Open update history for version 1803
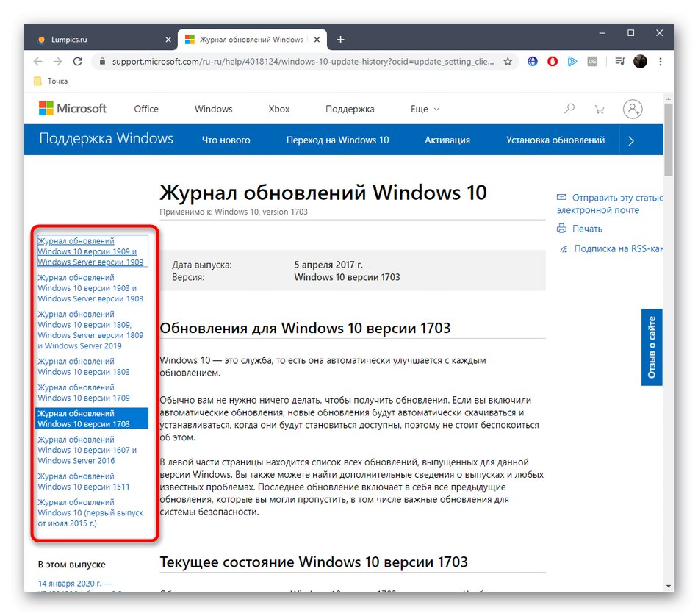 tap(84, 367)
